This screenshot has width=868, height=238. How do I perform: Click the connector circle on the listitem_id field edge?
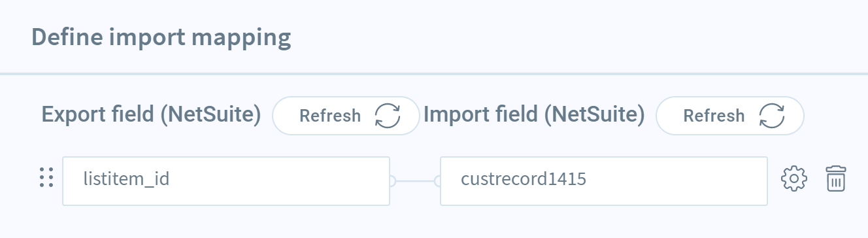(392, 181)
